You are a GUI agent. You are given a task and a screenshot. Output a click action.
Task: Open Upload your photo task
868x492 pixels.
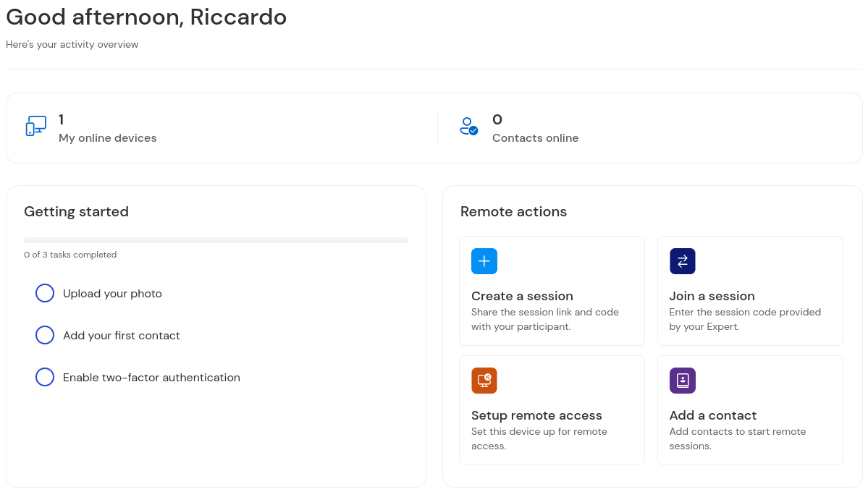click(x=112, y=294)
